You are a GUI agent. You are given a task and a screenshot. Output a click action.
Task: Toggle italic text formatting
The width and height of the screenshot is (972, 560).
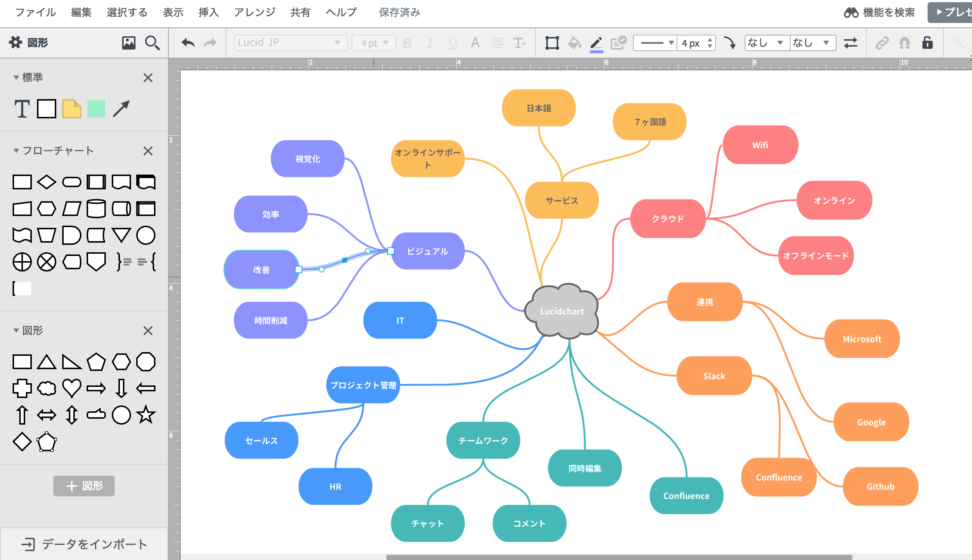pyautogui.click(x=430, y=43)
